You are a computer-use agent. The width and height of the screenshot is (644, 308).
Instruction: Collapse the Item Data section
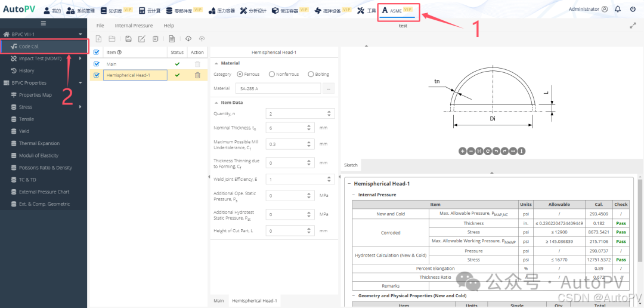pyautogui.click(x=216, y=103)
